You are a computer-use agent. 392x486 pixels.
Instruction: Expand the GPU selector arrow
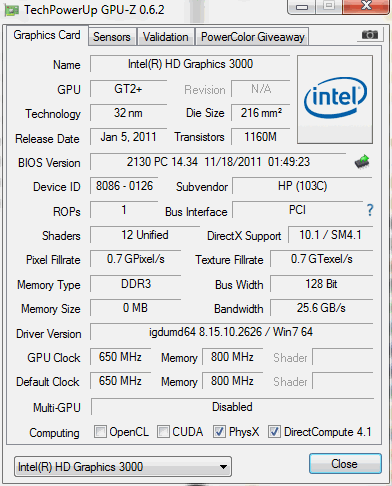click(x=223, y=467)
